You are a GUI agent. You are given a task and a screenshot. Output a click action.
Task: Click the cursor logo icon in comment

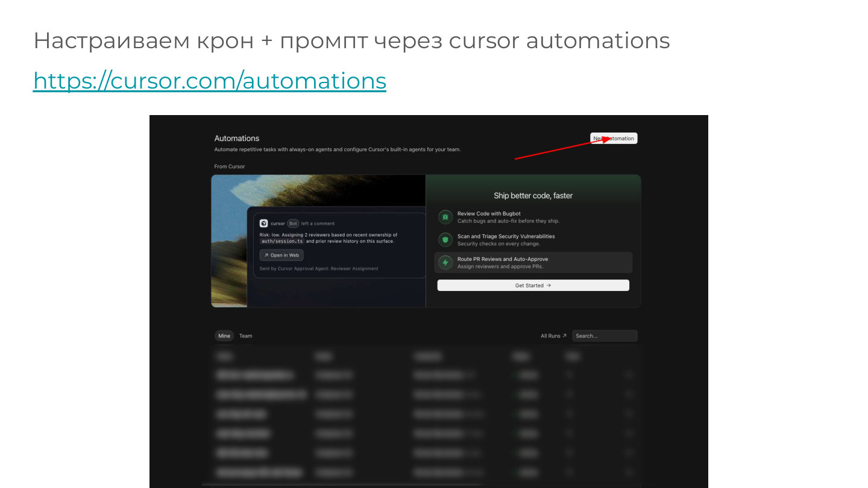pyautogui.click(x=263, y=223)
